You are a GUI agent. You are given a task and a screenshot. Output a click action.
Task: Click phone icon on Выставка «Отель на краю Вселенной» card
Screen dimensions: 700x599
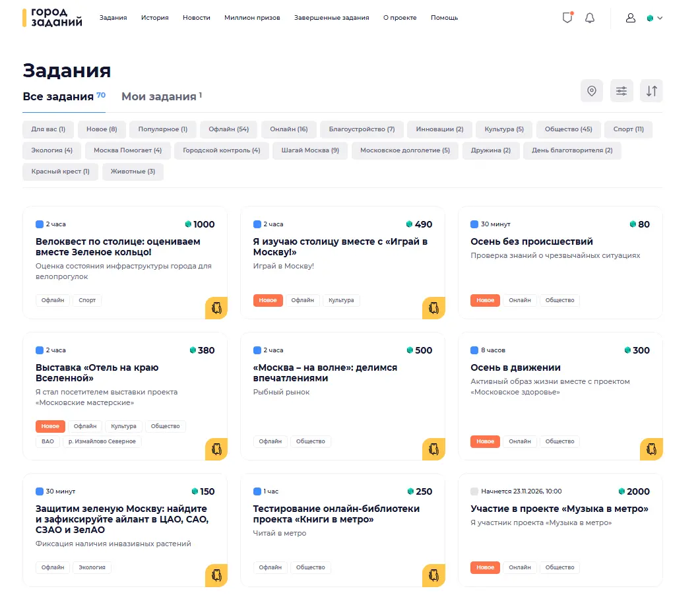216,449
